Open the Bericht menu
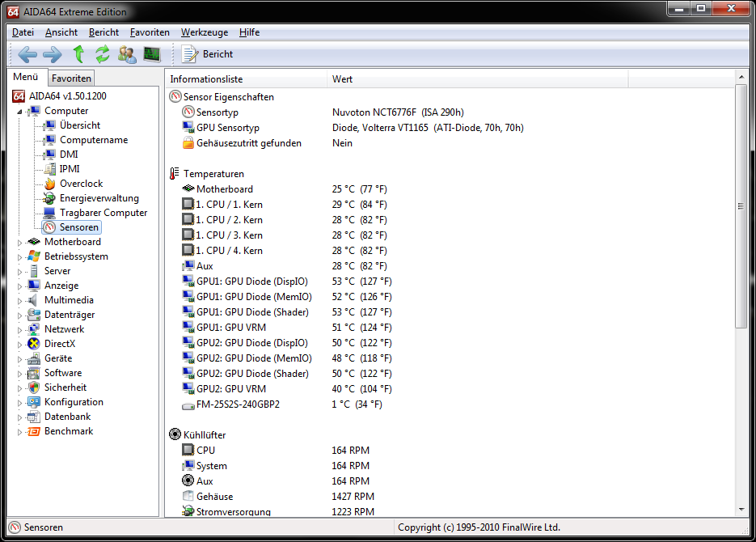This screenshot has height=542, width=756. pyautogui.click(x=103, y=32)
